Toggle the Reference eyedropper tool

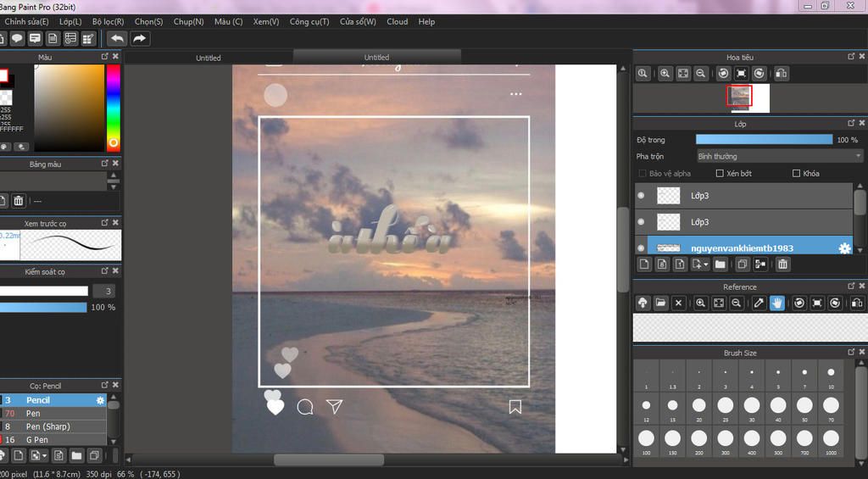(x=759, y=303)
